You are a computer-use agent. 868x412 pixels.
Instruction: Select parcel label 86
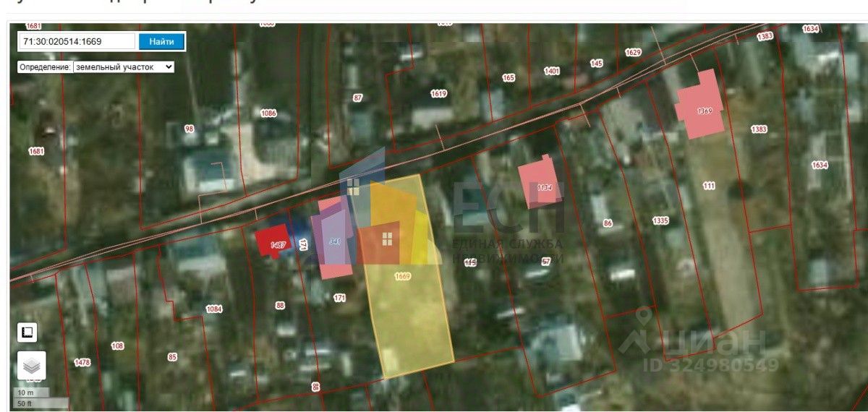tap(608, 223)
